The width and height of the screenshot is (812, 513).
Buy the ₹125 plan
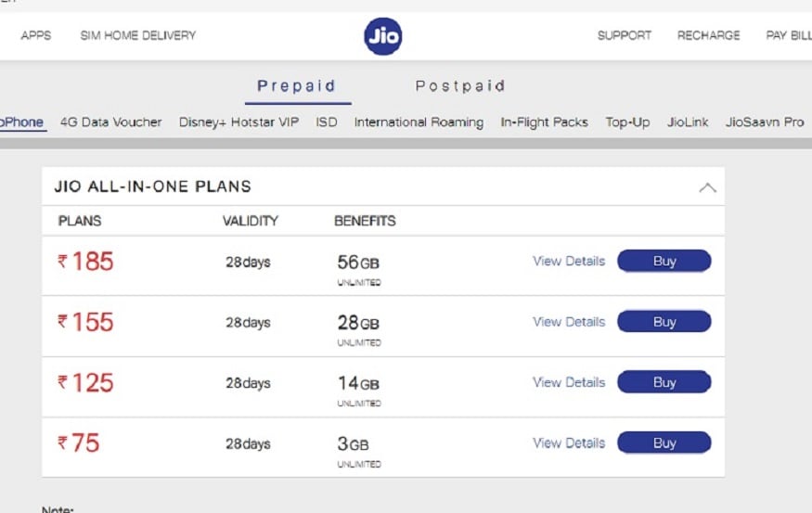664,382
